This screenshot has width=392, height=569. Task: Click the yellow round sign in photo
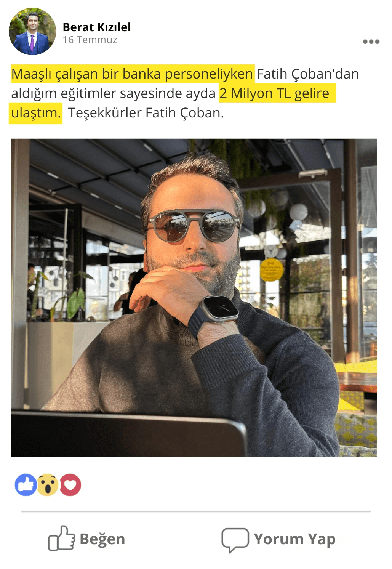coord(272,270)
